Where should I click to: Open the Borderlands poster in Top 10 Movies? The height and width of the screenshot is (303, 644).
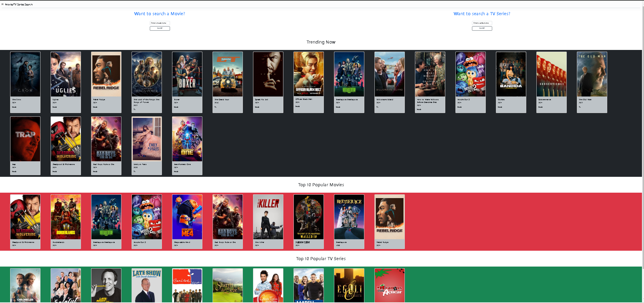pyautogui.click(x=66, y=217)
